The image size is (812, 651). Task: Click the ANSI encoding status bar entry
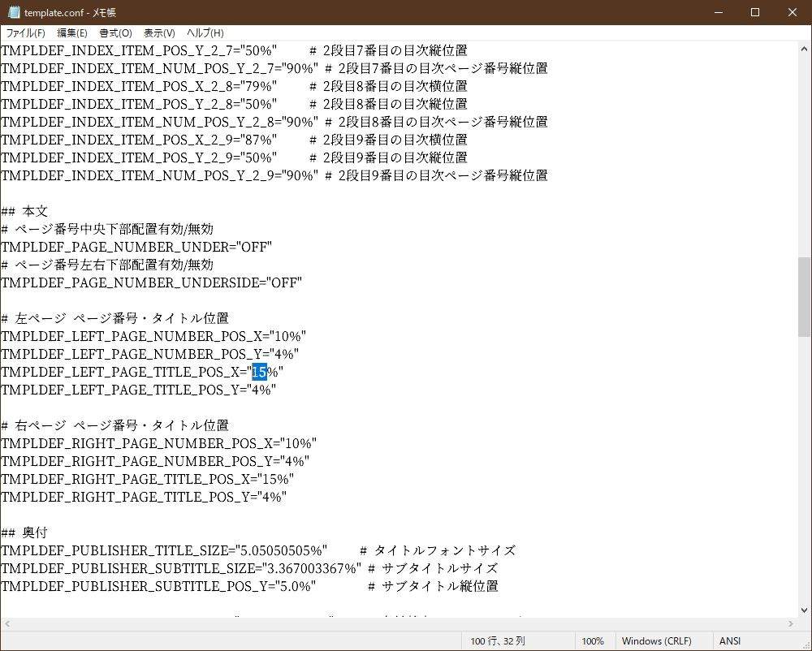point(730,641)
